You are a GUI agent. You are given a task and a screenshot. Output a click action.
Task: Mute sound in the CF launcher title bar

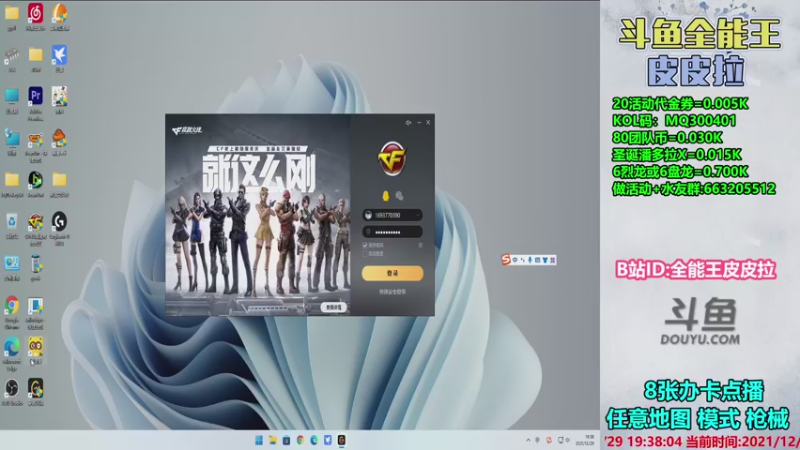click(408, 122)
